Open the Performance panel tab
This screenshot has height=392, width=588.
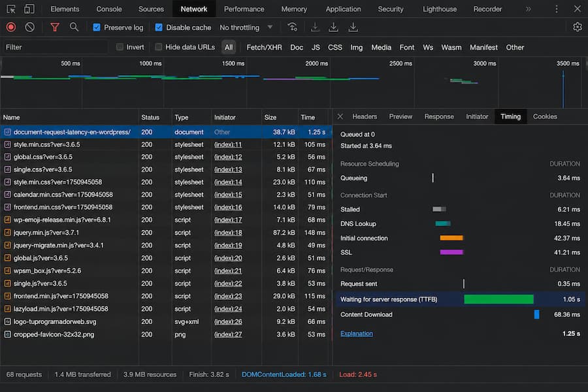point(244,9)
